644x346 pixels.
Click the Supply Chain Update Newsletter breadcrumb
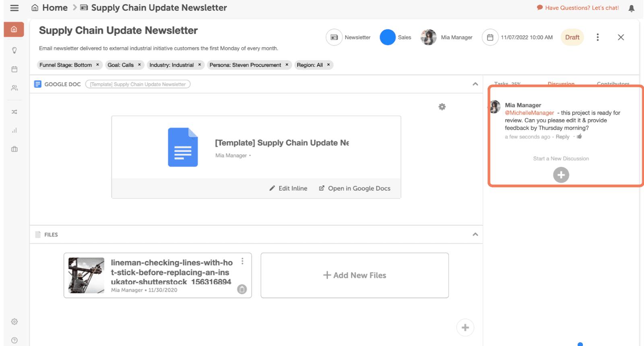coord(154,8)
